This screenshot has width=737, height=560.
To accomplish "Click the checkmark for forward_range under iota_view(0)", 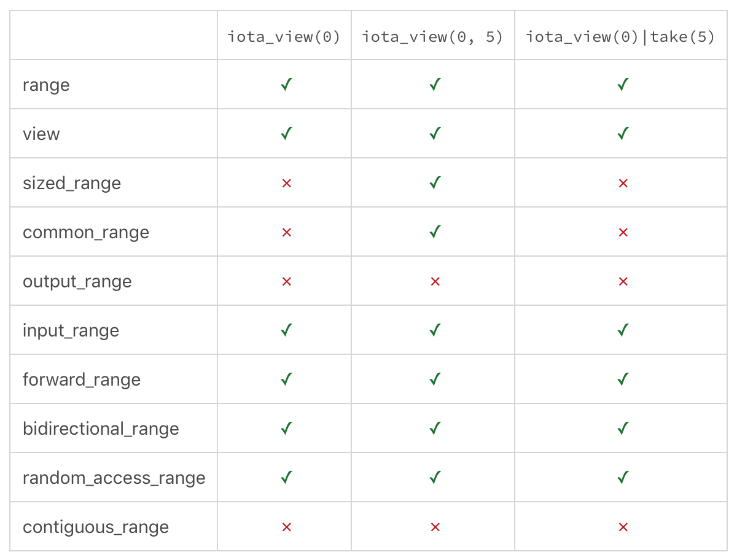I will point(286,379).
